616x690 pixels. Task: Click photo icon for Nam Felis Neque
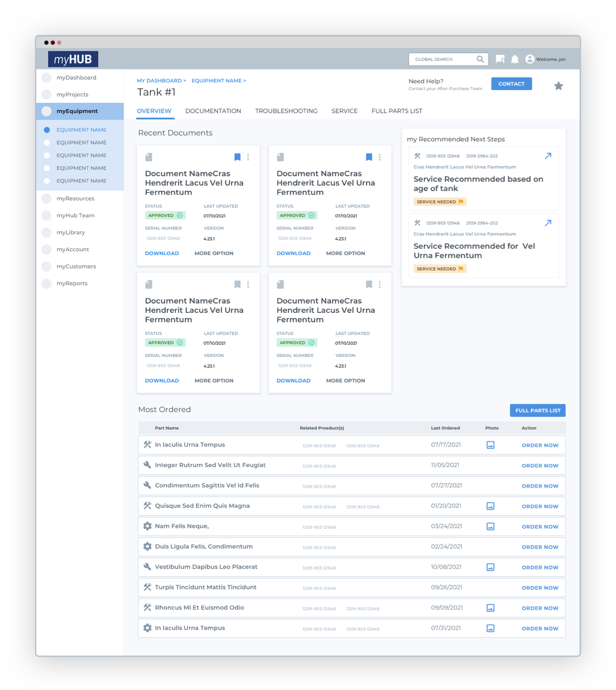[x=491, y=527]
